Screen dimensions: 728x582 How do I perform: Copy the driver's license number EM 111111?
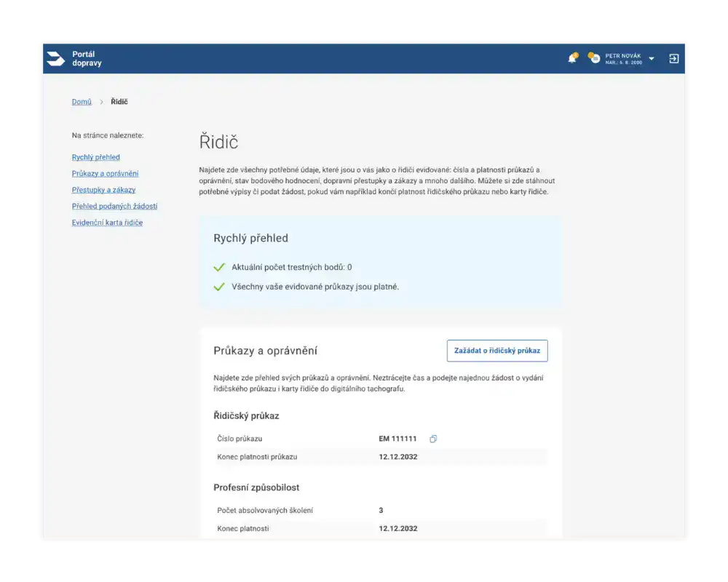(433, 439)
